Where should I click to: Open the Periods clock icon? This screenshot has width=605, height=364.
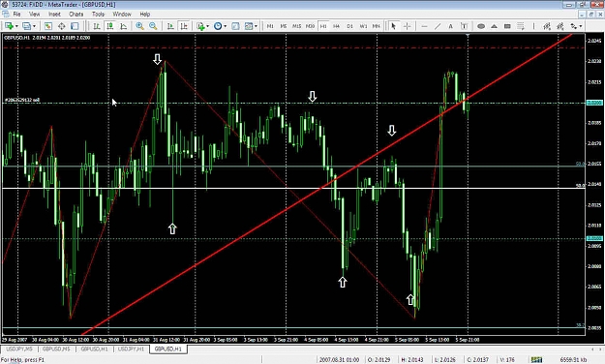tap(218, 26)
